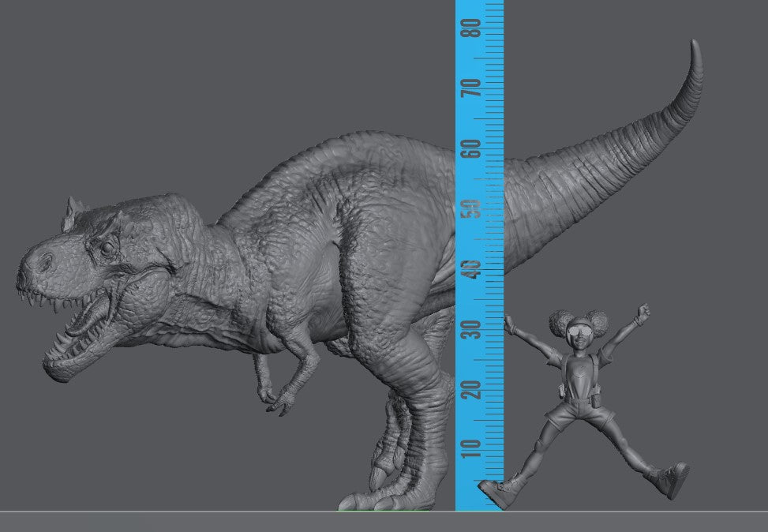This screenshot has height=532, width=768.
Task: Click the T-rex's small forearm claws
Action: [x=276, y=403]
